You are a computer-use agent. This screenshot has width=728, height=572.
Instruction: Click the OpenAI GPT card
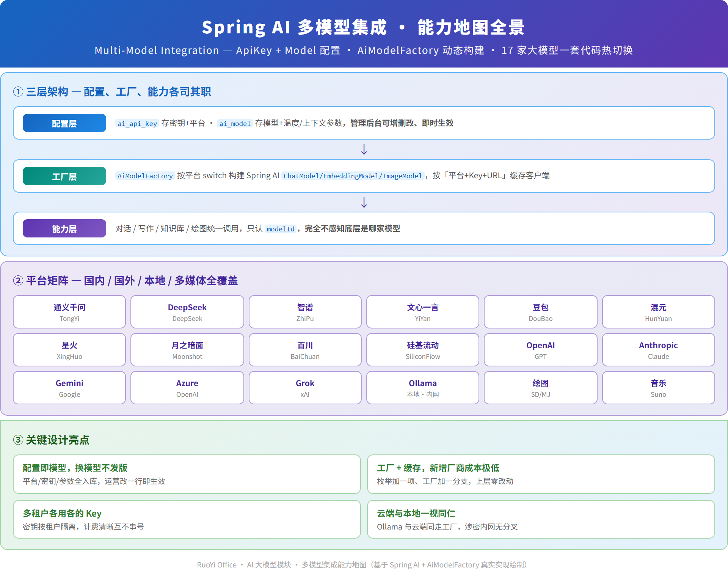541,350
